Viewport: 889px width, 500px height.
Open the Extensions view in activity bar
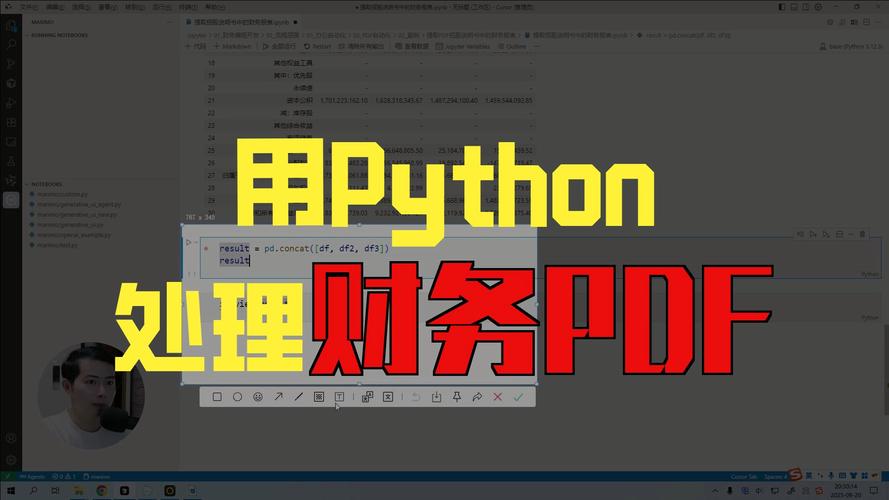(x=11, y=122)
